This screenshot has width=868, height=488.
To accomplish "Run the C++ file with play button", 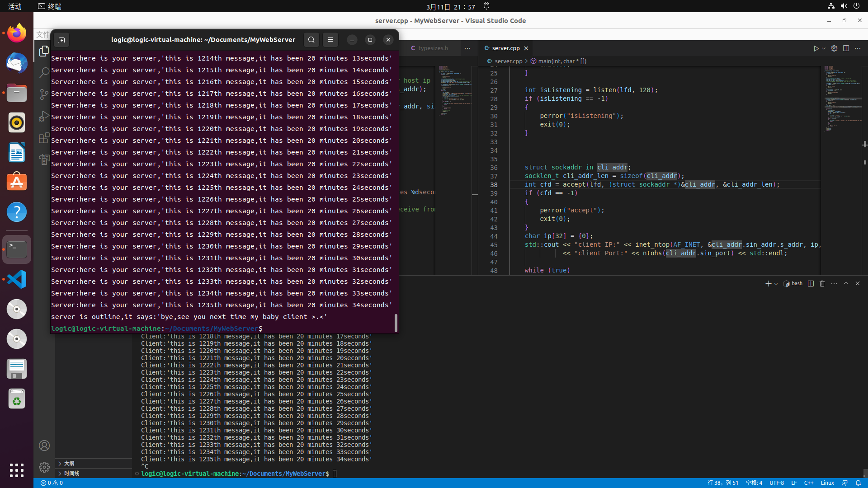I will click(x=816, y=48).
